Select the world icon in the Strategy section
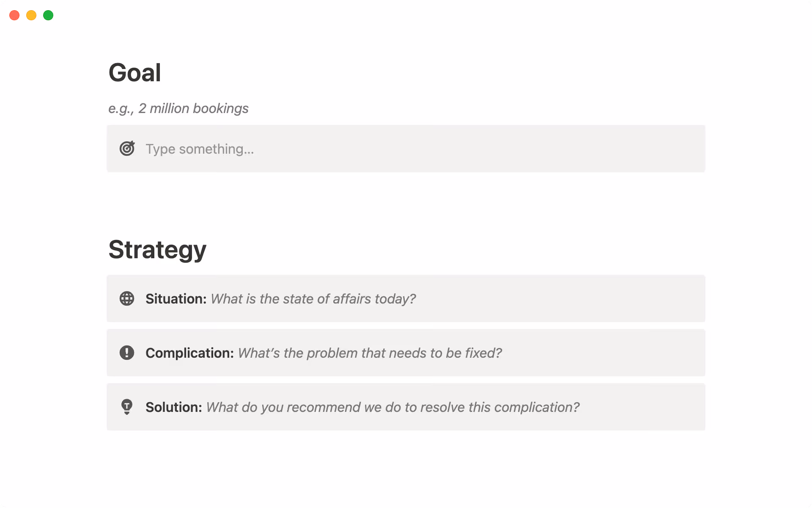Screen dimensions: 812x508 pos(127,298)
